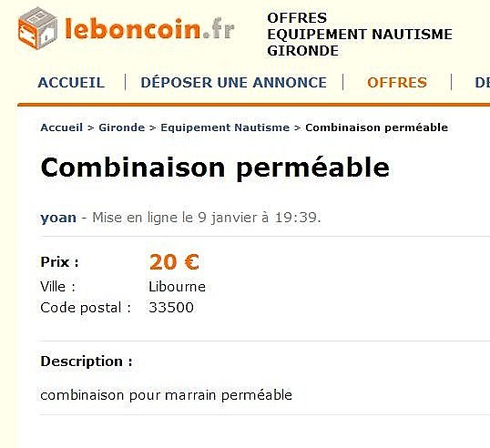Select the OFFRES navigation tab
The width and height of the screenshot is (490, 448).
pos(397,83)
